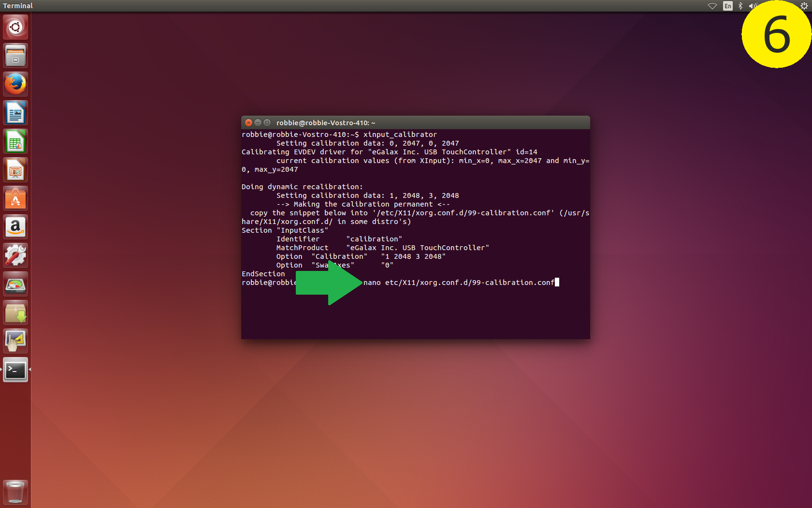
Task: Open the disk usage analyzer icon
Action: [15, 284]
